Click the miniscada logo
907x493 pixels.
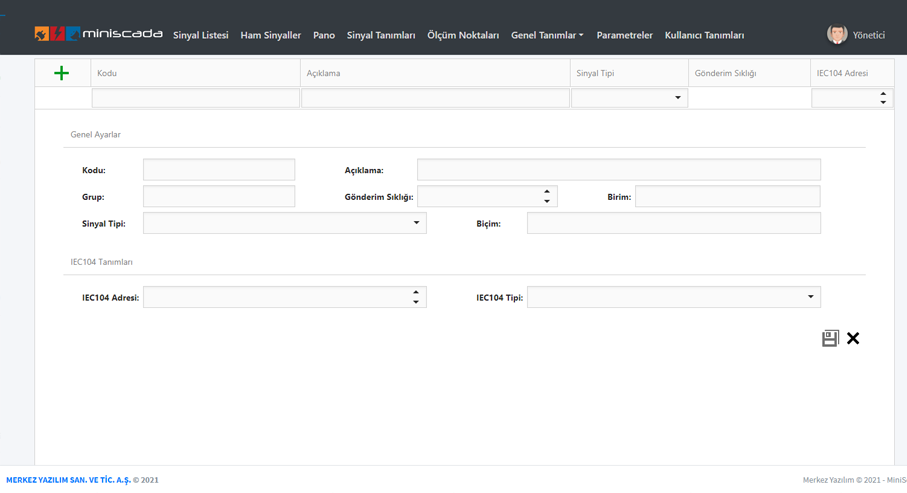(98, 34)
